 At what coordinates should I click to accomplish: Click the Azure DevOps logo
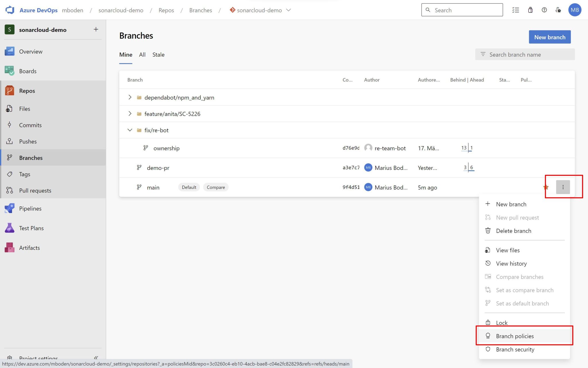tap(9, 10)
